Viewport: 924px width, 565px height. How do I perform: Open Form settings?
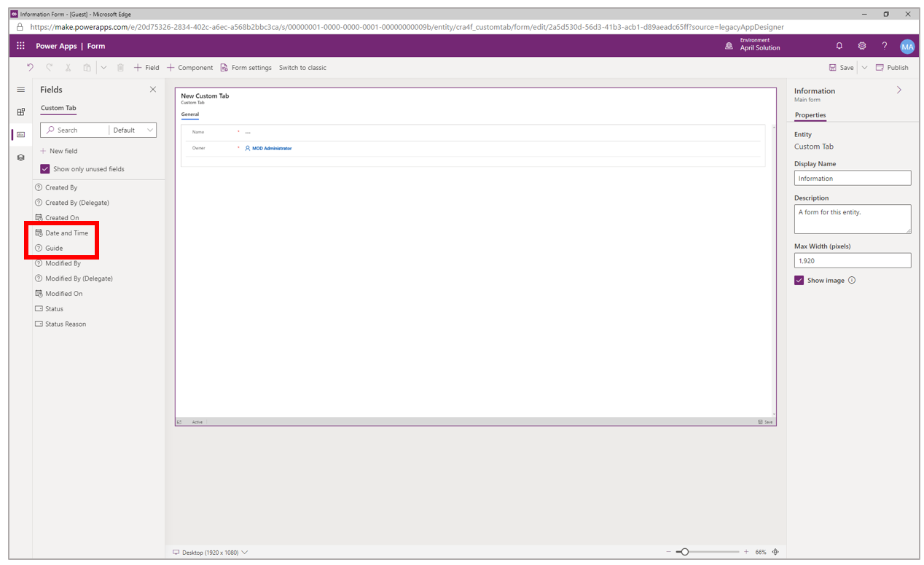tap(246, 67)
